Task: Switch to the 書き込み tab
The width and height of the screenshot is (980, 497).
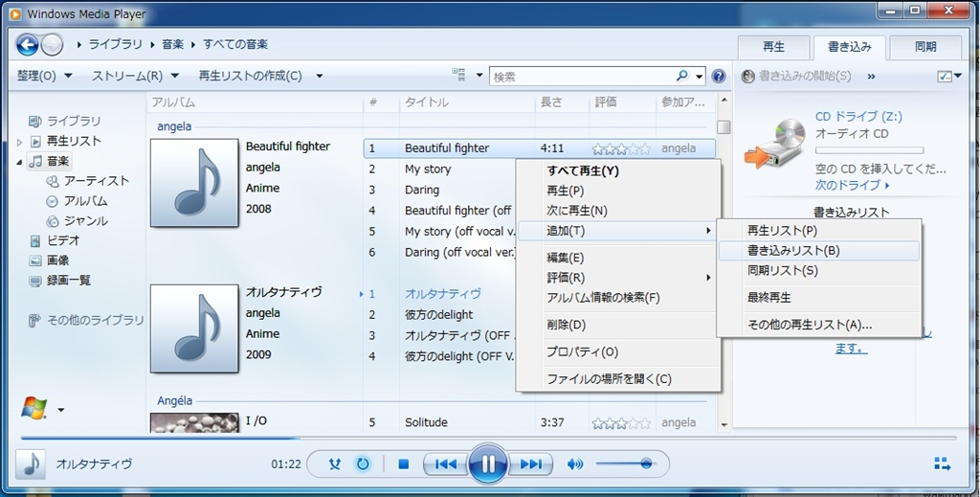Action: point(850,47)
